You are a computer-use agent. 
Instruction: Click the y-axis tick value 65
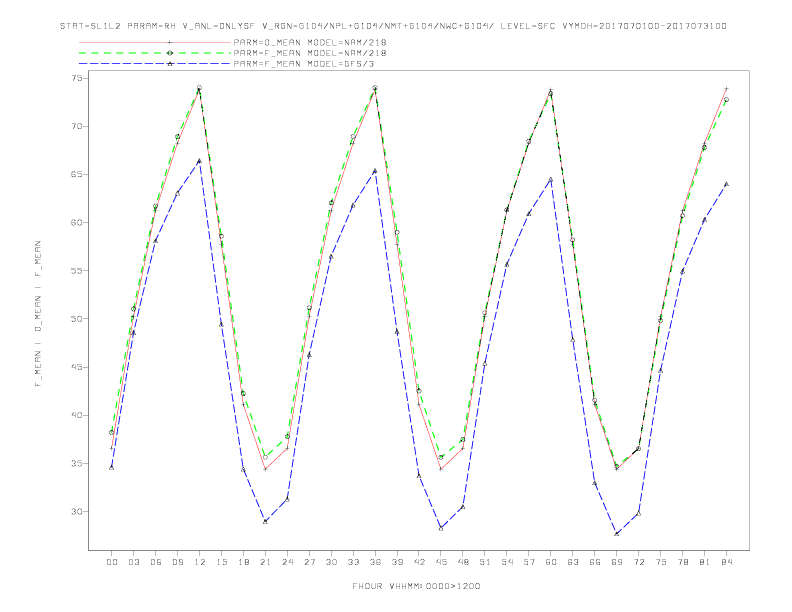77,174
